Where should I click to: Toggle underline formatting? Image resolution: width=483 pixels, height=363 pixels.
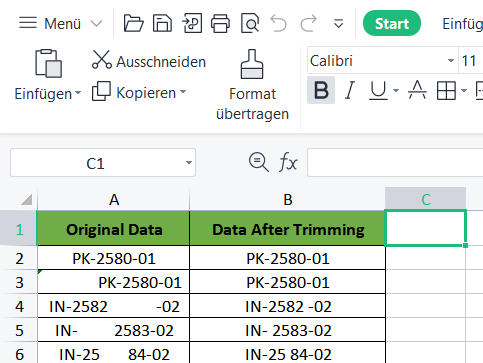coord(378,90)
